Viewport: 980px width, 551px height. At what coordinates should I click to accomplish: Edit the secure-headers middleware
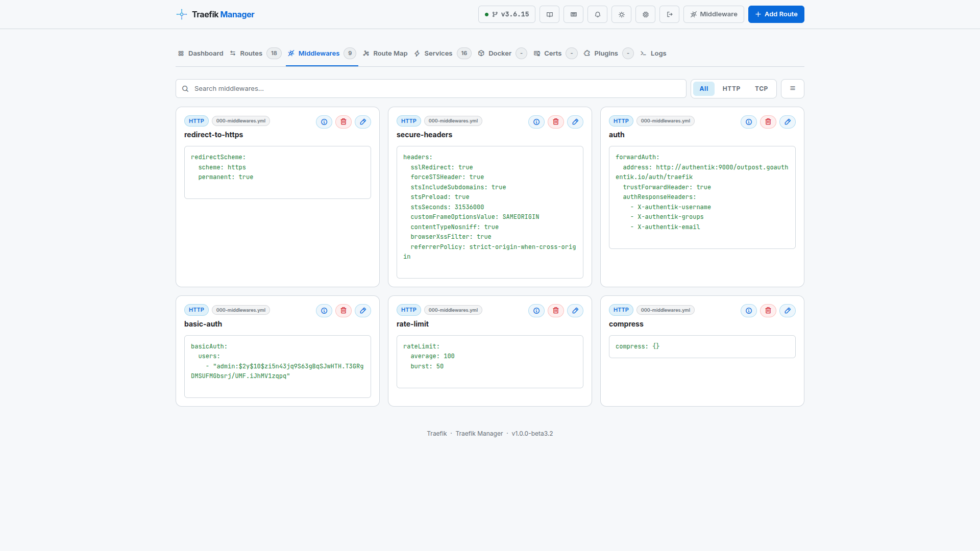[x=575, y=122]
